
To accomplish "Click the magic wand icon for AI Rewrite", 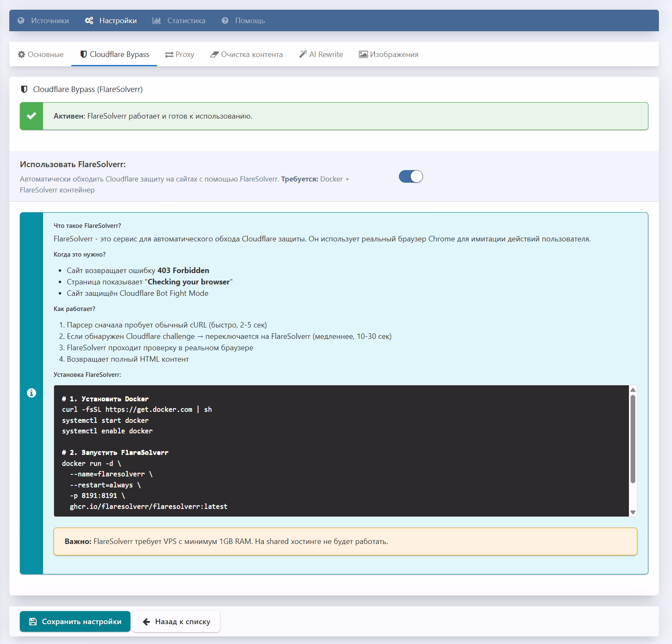I will (x=303, y=54).
